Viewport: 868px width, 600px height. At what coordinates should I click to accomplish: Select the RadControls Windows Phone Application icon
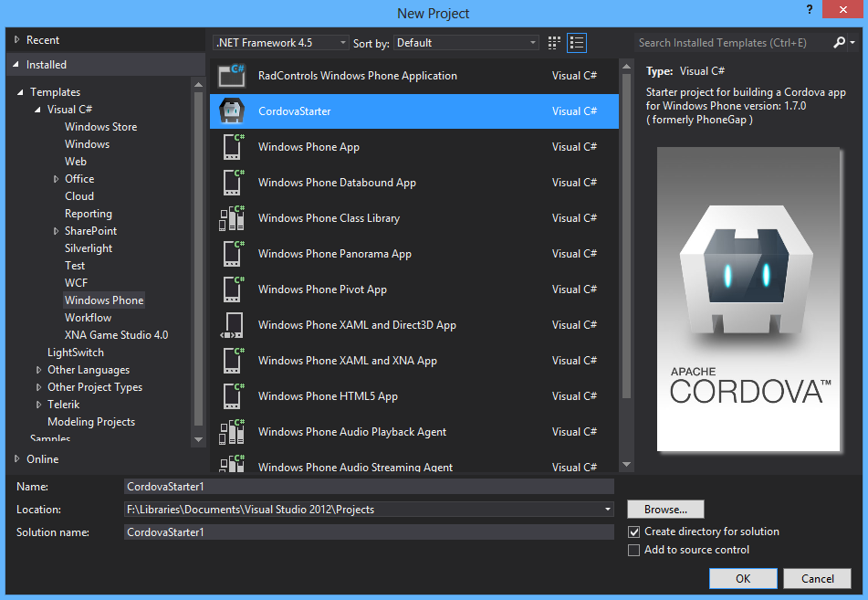(232, 76)
